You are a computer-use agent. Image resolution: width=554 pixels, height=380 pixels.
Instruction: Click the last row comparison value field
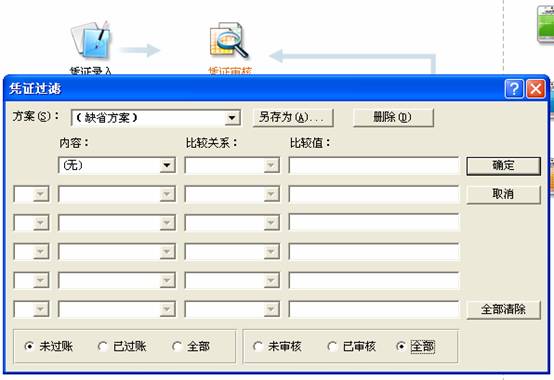pyautogui.click(x=374, y=309)
